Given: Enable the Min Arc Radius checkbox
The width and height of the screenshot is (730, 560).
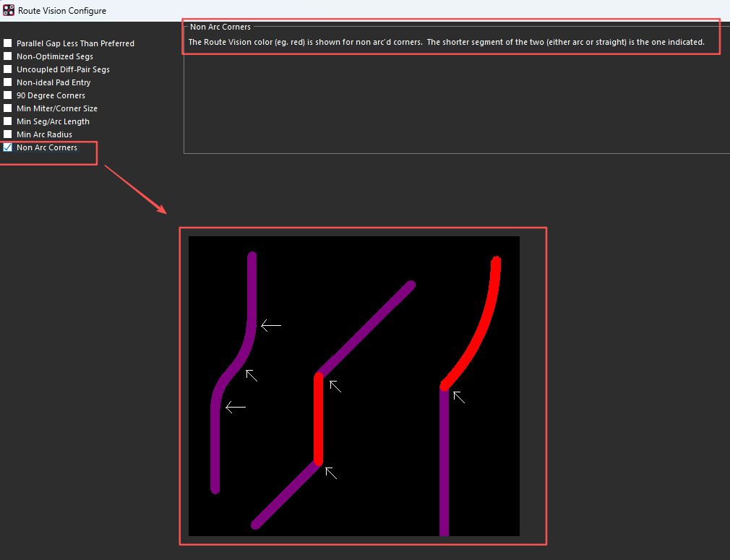Looking at the screenshot, I should (8, 134).
